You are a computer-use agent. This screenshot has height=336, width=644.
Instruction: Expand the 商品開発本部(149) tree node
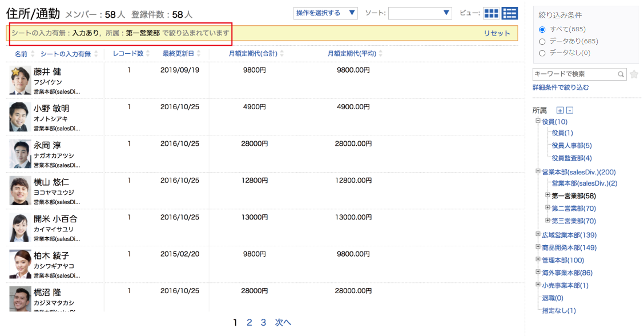click(538, 247)
